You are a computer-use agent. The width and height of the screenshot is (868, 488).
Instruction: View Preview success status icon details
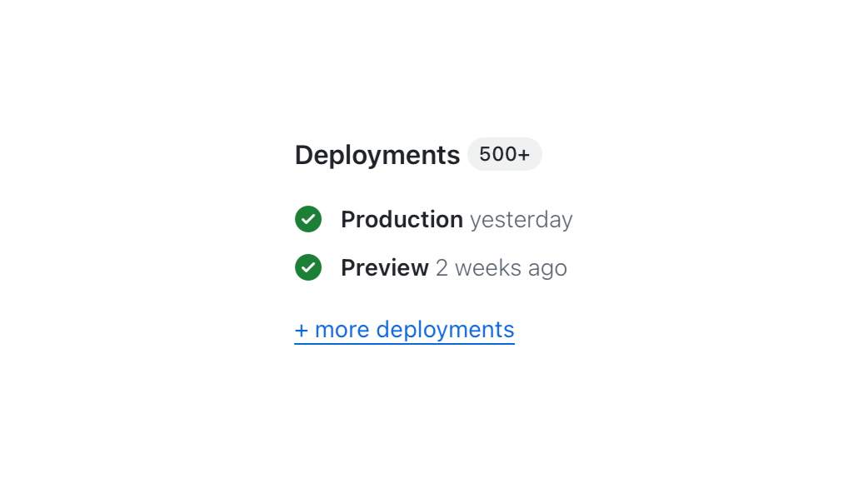(x=308, y=267)
